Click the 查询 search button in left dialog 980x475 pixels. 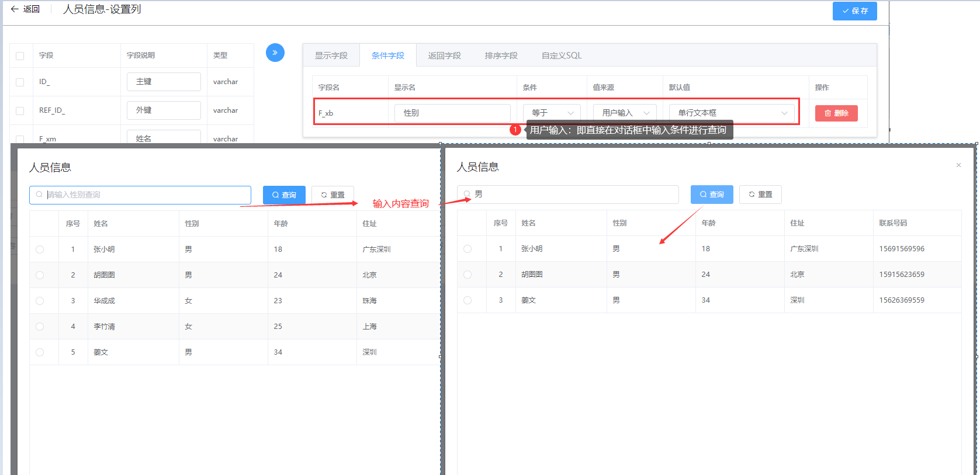point(284,195)
